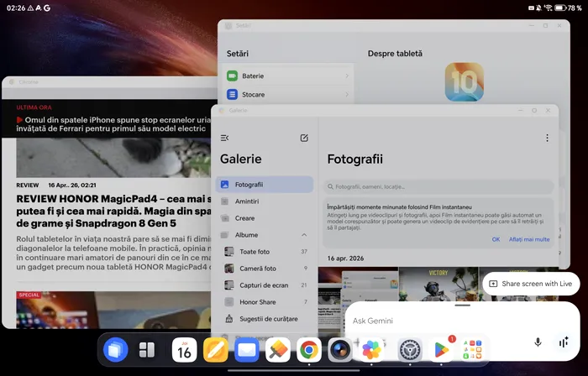Open the Camera app in the dock
Viewport: 588px width, 376px height.
coord(340,350)
